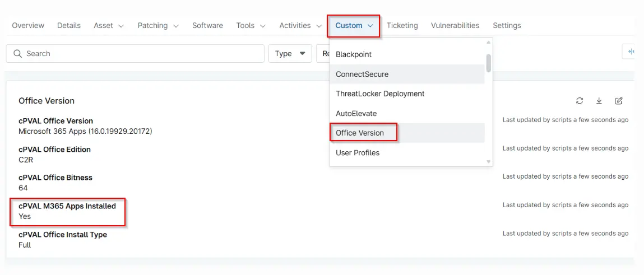
Task: Click the download icon in Office Version panel
Action: coord(599,101)
